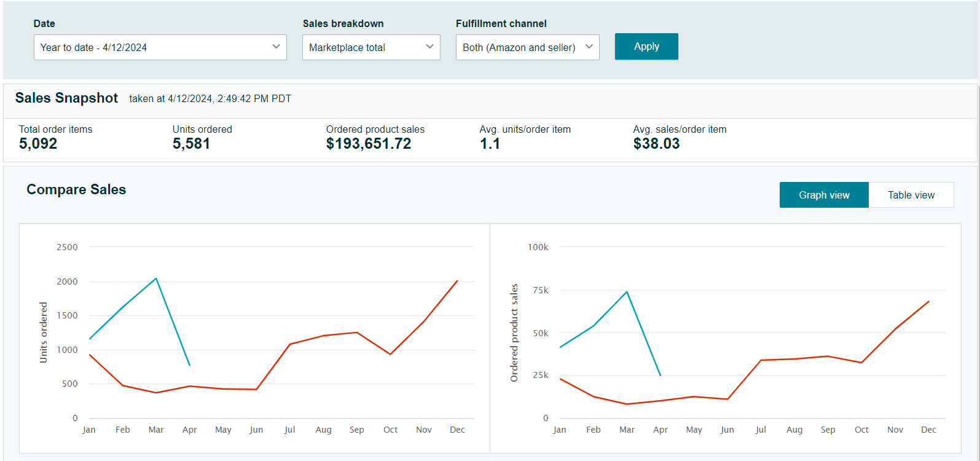Viewport: 980px width, 461px height.
Task: Click the Total order items value 5,092
Action: pyautogui.click(x=38, y=144)
